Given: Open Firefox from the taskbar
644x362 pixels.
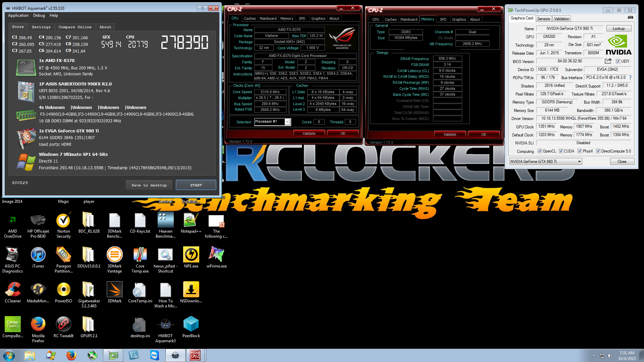Looking at the screenshot, I should (71, 355).
